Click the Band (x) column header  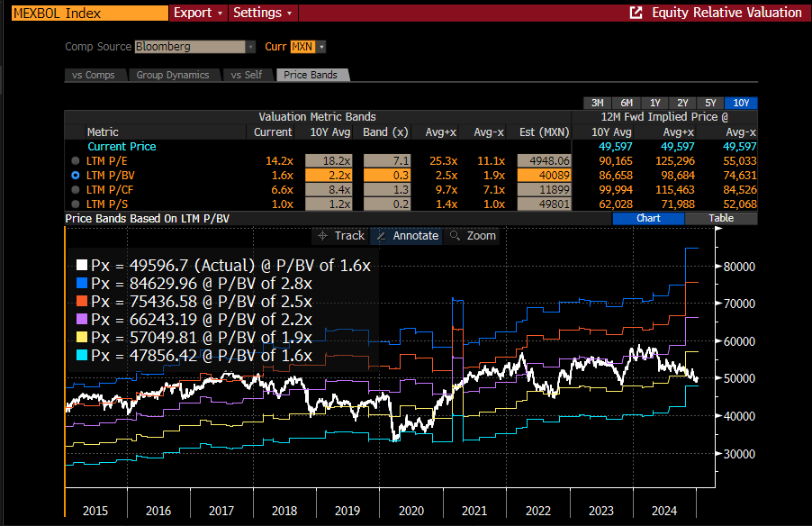pyautogui.click(x=385, y=132)
